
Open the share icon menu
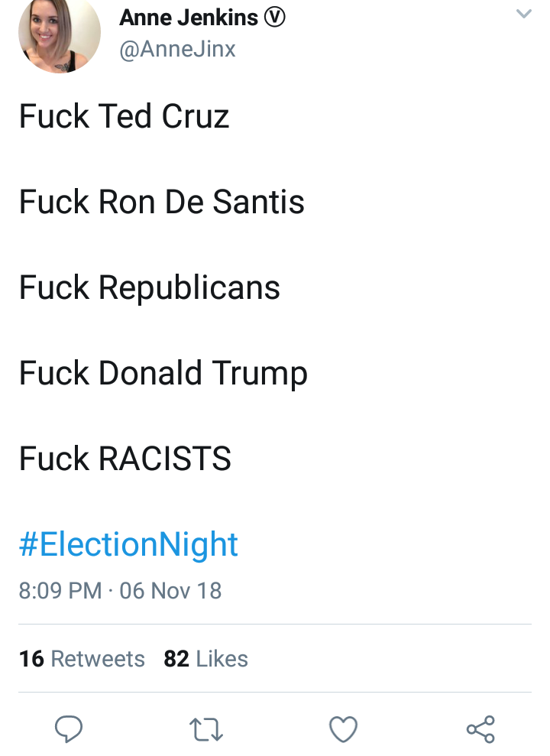point(480,729)
